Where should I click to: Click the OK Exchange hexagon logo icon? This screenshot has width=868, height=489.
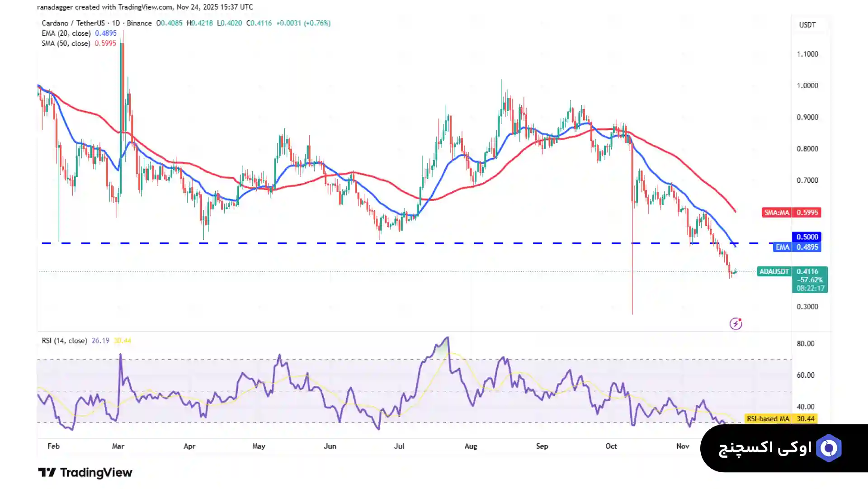[x=829, y=448]
